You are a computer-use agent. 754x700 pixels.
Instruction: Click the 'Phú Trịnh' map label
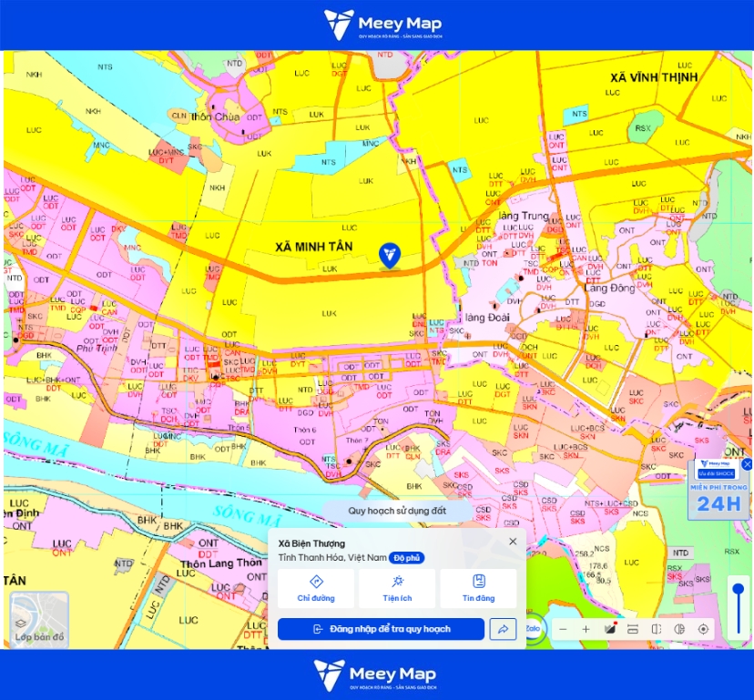97,348
